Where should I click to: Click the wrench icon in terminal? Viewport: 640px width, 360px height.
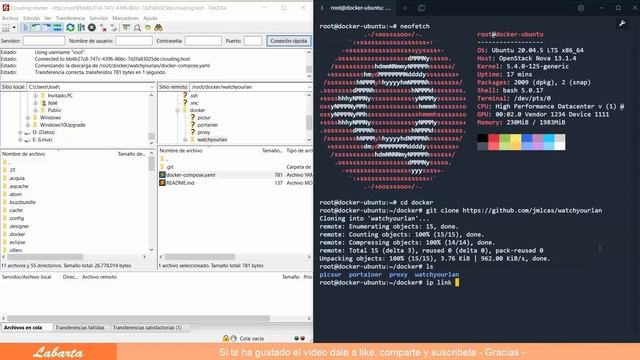tap(622, 24)
